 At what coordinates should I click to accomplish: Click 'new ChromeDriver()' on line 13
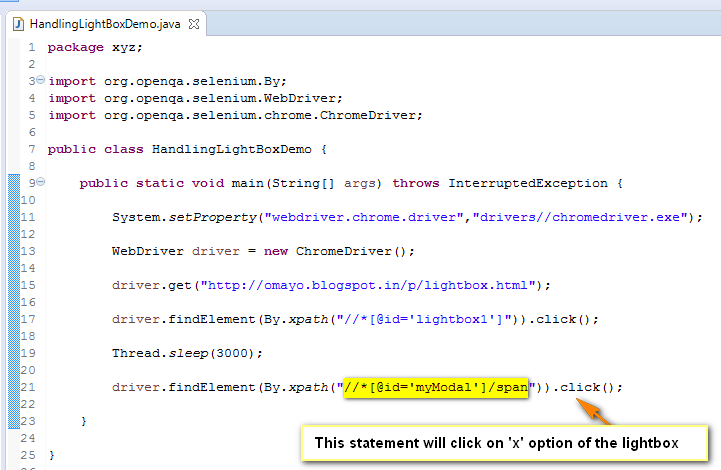tap(339, 252)
